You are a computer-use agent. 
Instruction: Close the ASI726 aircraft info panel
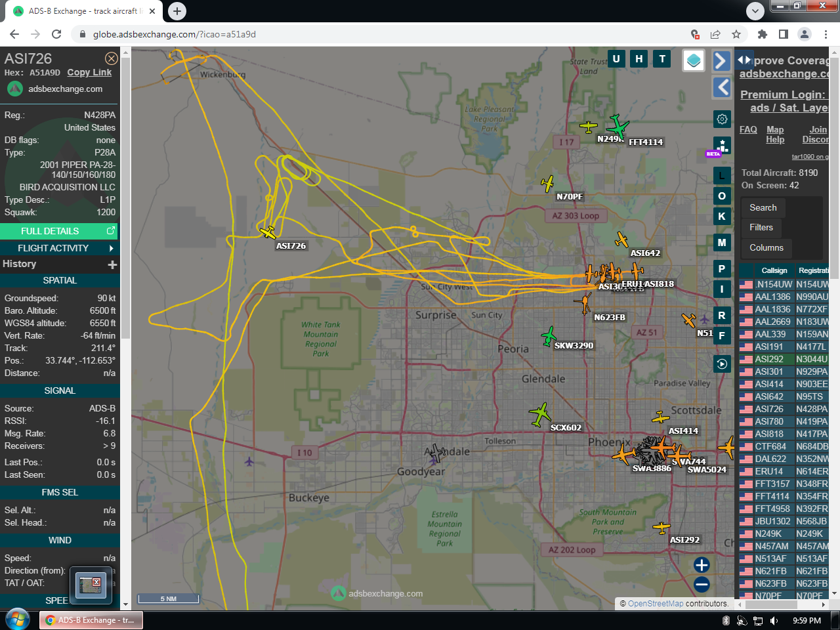click(112, 58)
